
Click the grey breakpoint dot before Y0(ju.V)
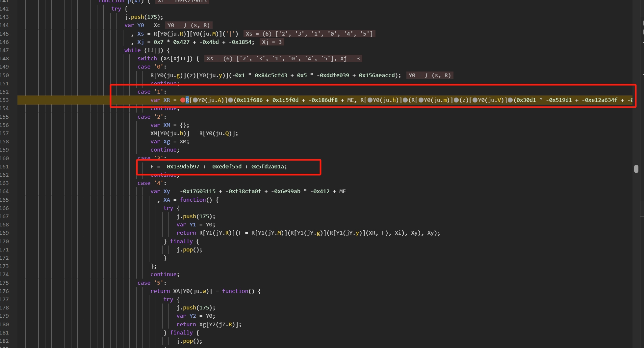click(x=475, y=100)
